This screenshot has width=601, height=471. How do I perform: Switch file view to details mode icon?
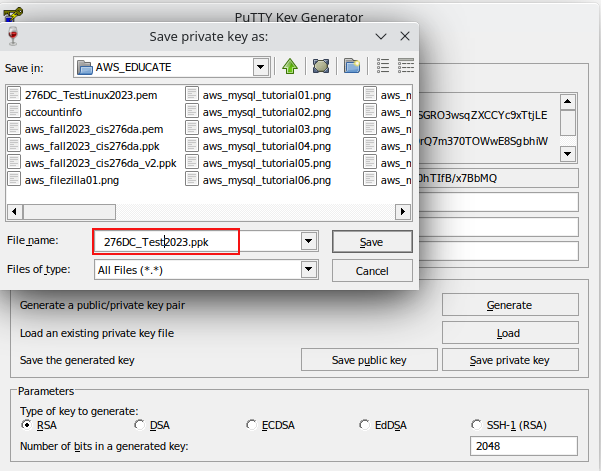(x=406, y=66)
